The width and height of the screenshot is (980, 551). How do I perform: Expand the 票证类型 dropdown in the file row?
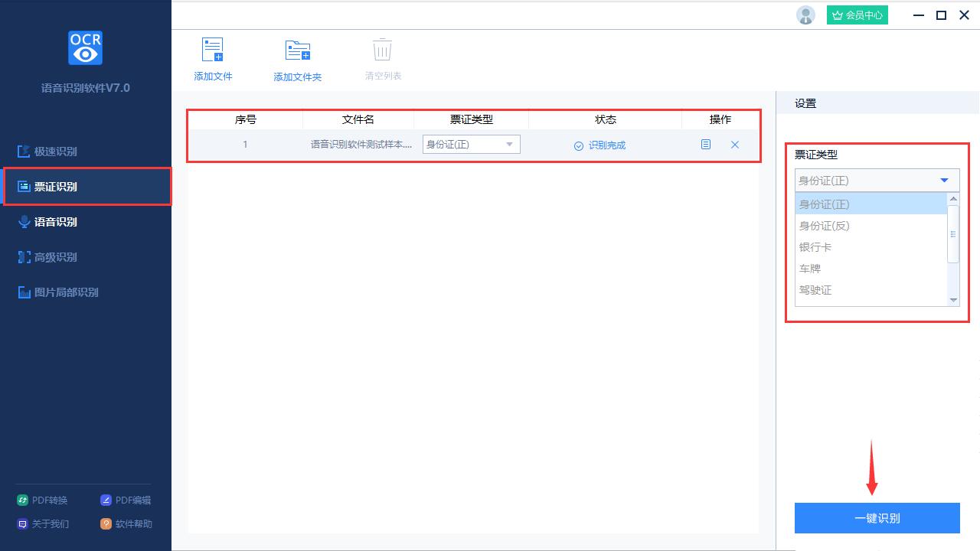[x=508, y=144]
